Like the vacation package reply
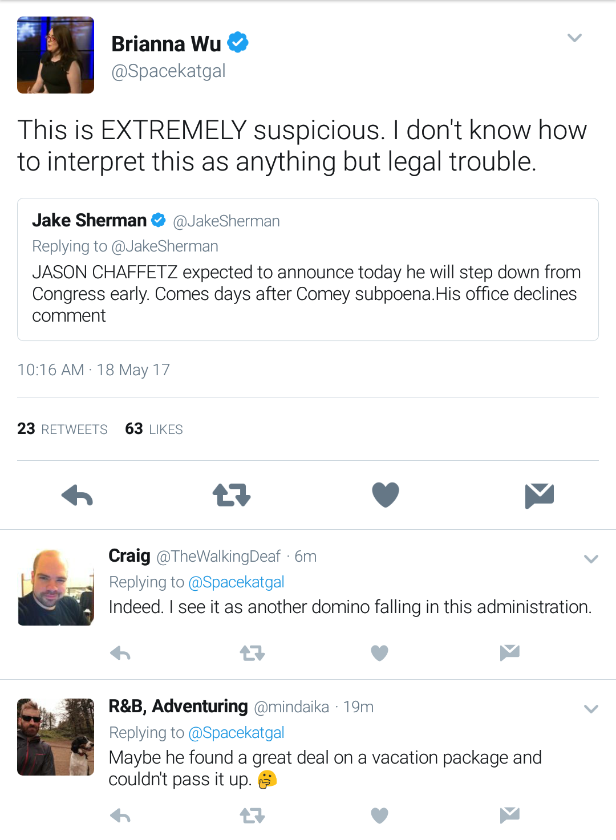 click(379, 816)
